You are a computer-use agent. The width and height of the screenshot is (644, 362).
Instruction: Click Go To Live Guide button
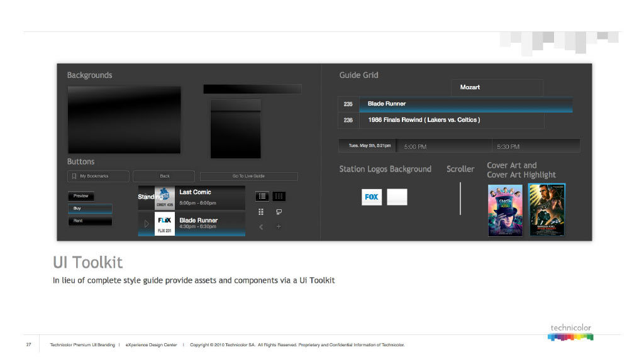click(249, 177)
